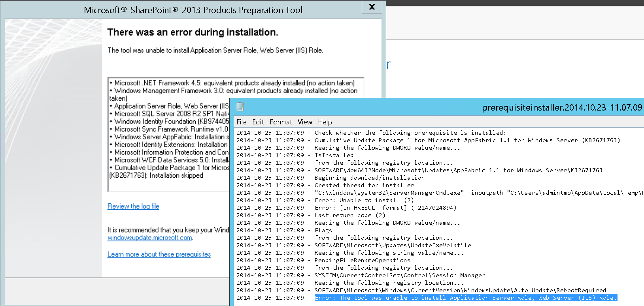Click the 'Microsoft Identity Extensions' result entry
This screenshot has width=644, height=306.
point(169,145)
